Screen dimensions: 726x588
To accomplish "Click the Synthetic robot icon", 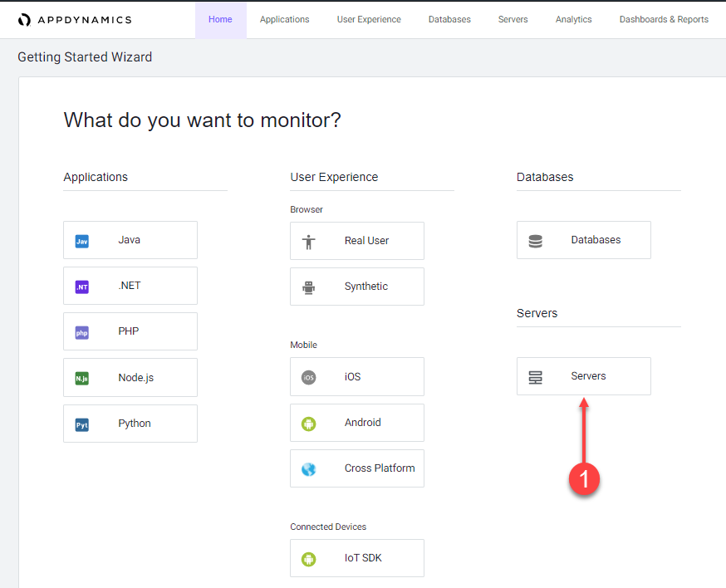I will [x=309, y=287].
